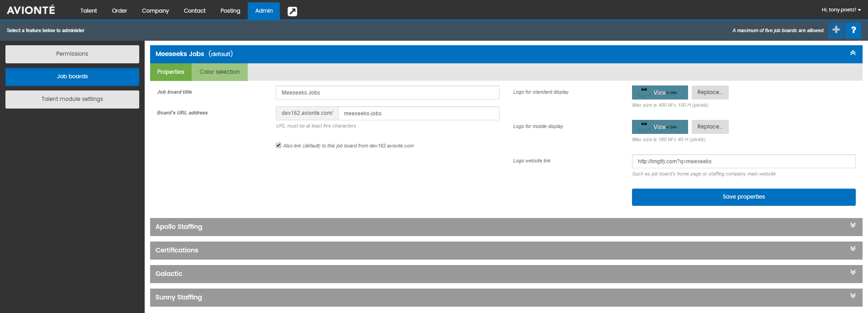The image size is (868, 313).
Task: Add a new job board with plus icon
Action: pyautogui.click(x=836, y=30)
